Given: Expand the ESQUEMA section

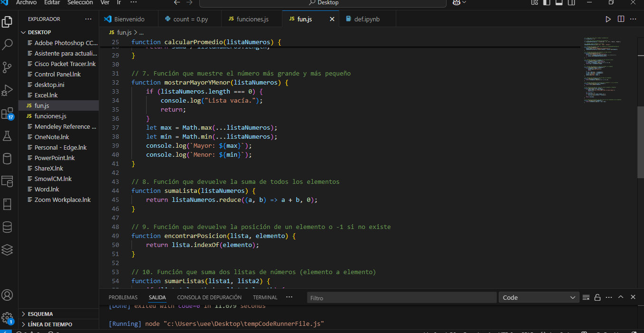Looking at the screenshot, I should 58,314.
